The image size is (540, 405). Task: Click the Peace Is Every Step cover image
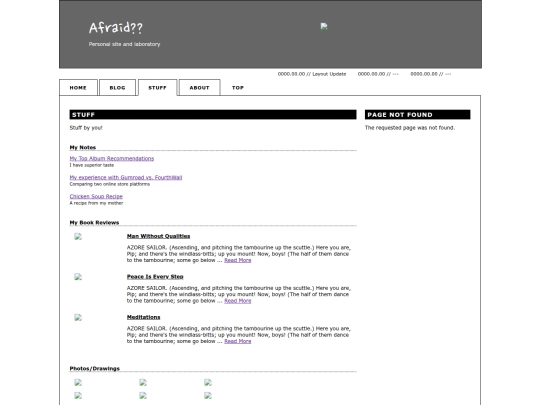(78, 277)
